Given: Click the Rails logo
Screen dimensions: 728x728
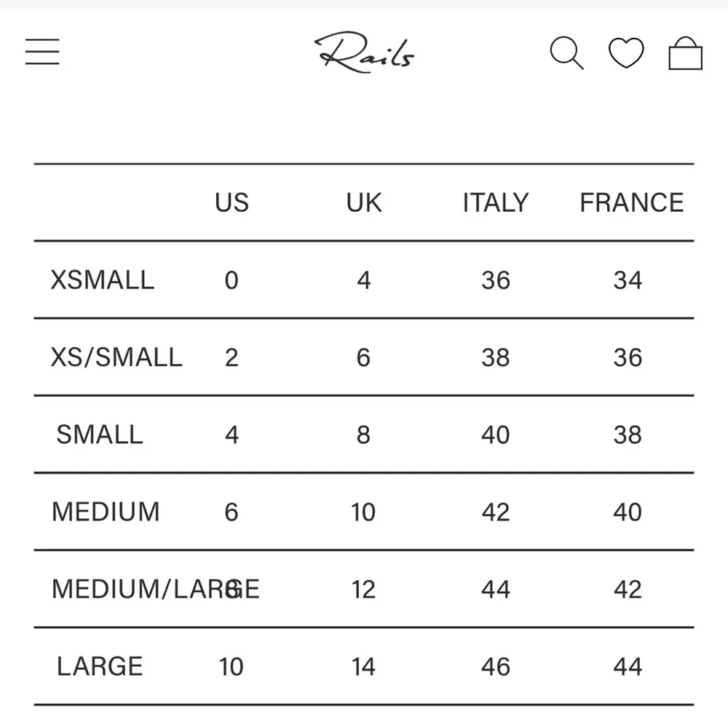Looking at the screenshot, I should click(x=365, y=52).
